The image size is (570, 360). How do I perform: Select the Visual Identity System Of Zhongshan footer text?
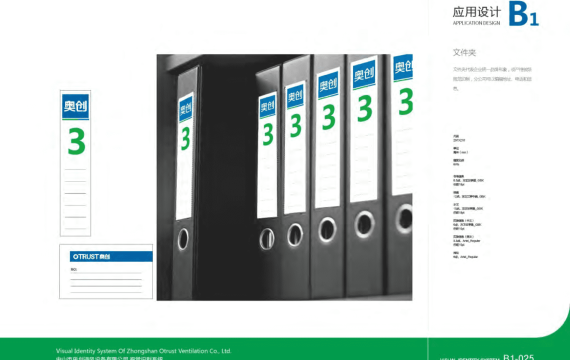144,351
